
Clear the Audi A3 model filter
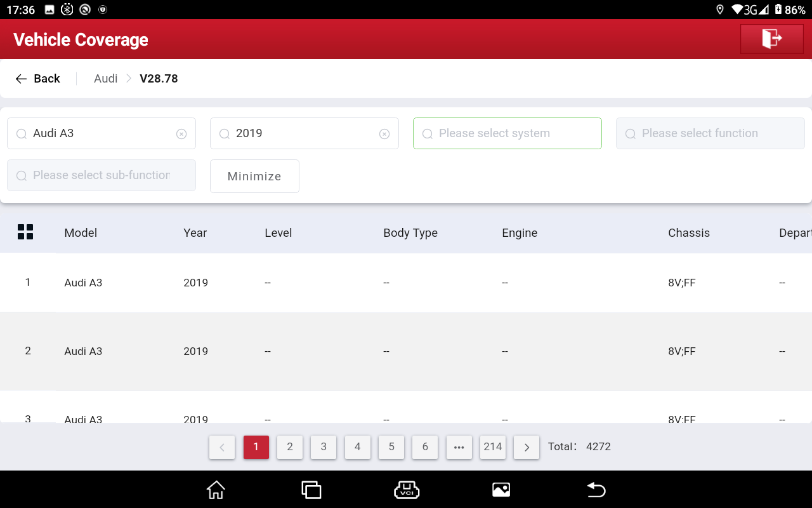click(x=181, y=134)
